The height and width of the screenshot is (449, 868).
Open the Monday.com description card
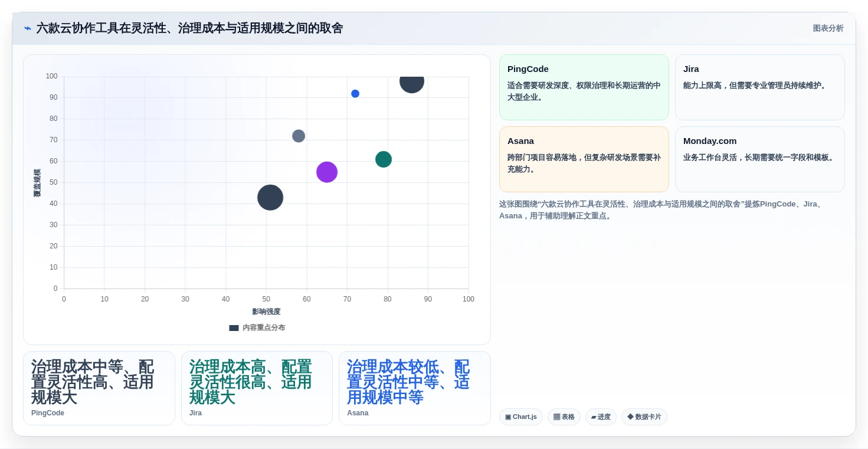(x=760, y=159)
